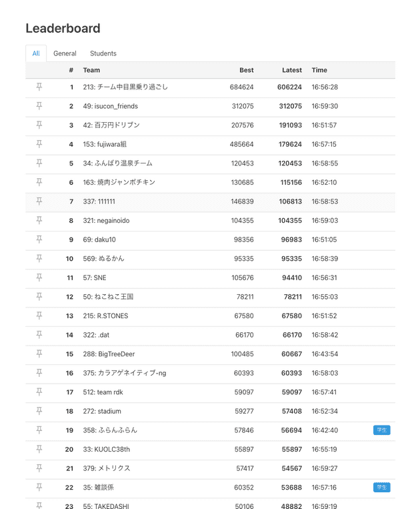Click the 学生 badge on 雑談係 row
The height and width of the screenshot is (509, 420).
[381, 488]
